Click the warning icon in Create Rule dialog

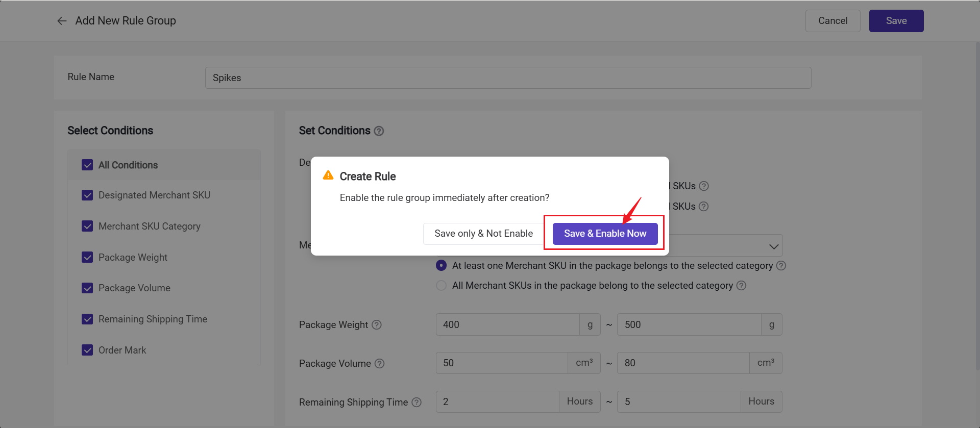[x=328, y=175]
